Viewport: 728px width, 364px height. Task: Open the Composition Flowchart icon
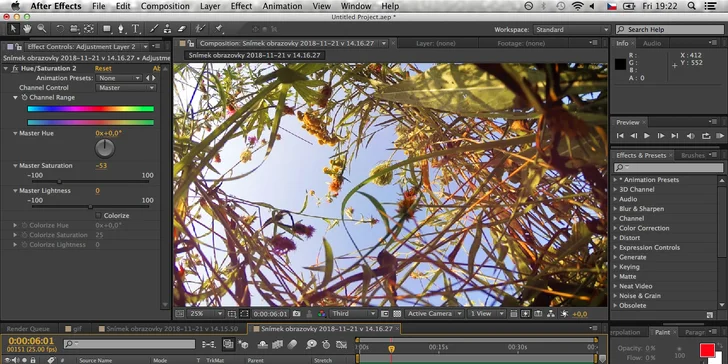551,314
